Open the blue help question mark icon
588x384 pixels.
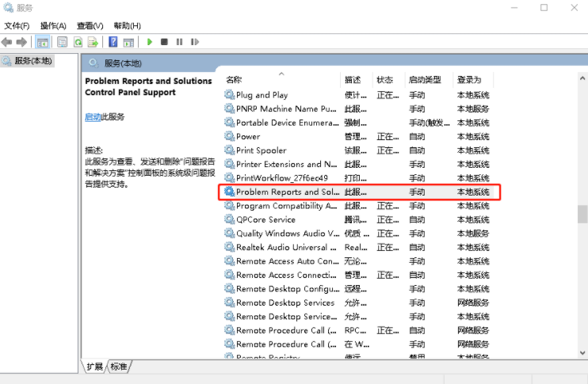tap(114, 42)
